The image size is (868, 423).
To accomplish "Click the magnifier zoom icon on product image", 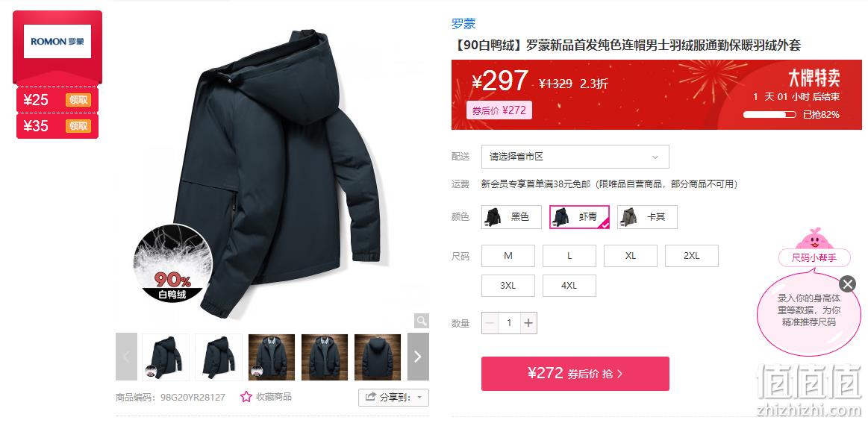I will pos(421,321).
